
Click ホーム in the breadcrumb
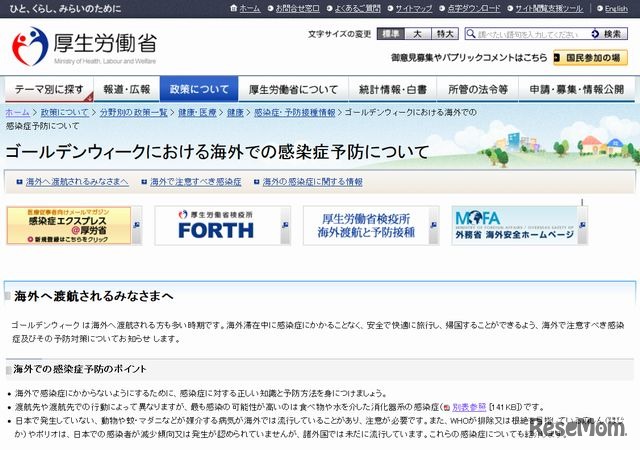17,112
